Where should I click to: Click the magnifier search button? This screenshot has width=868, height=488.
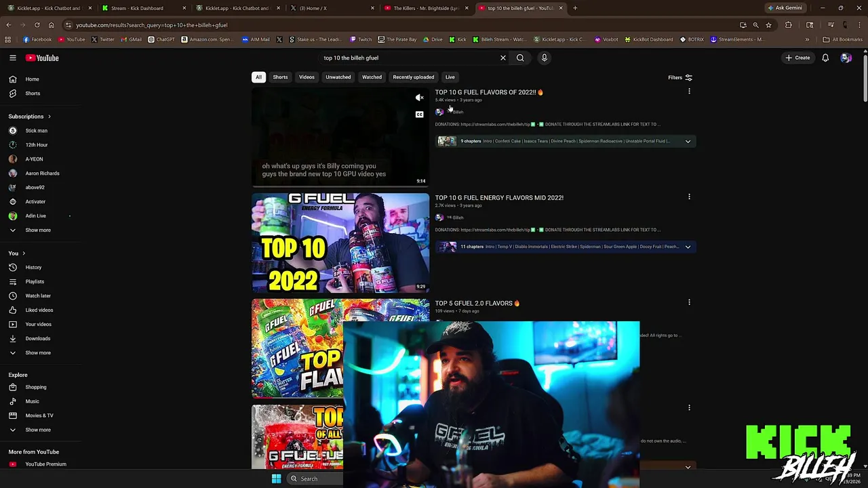(x=520, y=58)
